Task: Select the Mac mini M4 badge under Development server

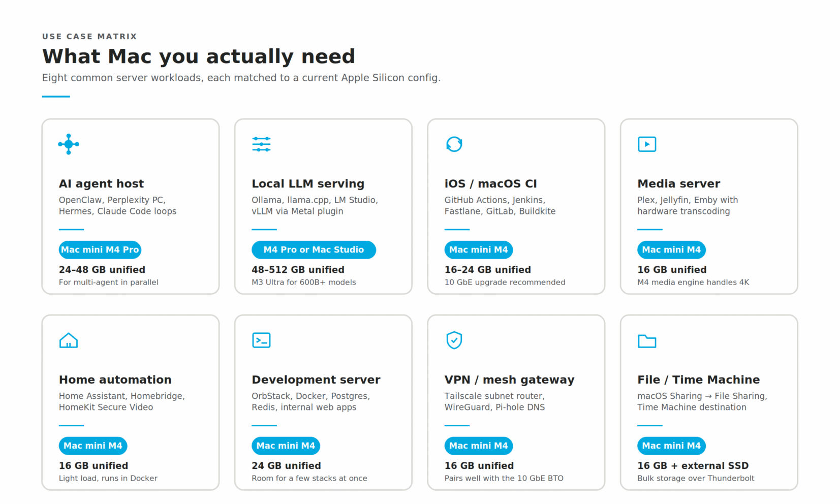Action: coord(286,446)
